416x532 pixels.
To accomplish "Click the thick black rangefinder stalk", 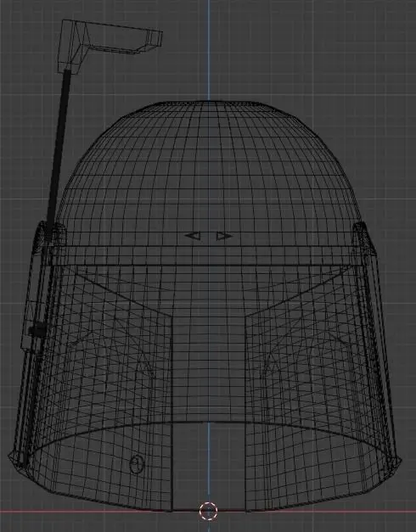I will pyautogui.click(x=59, y=149).
